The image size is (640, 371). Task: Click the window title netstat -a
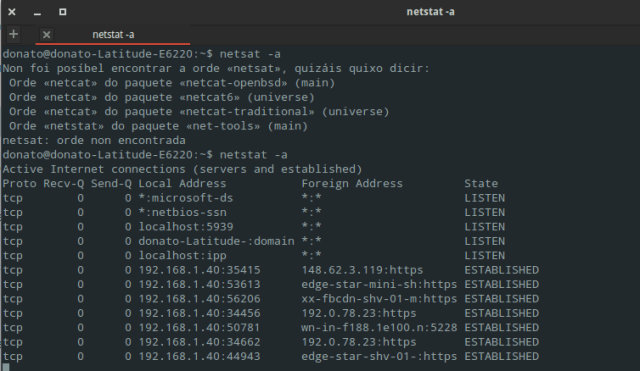coord(430,12)
